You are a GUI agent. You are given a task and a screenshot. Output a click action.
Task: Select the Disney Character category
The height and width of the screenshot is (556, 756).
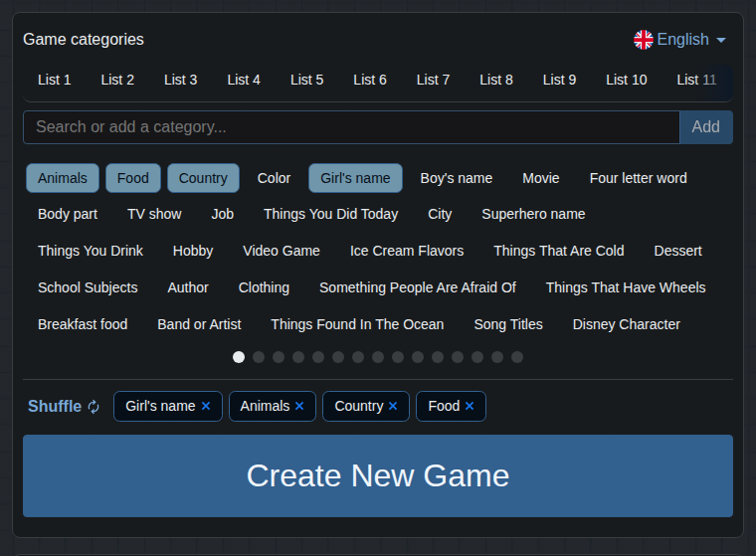pyautogui.click(x=627, y=324)
